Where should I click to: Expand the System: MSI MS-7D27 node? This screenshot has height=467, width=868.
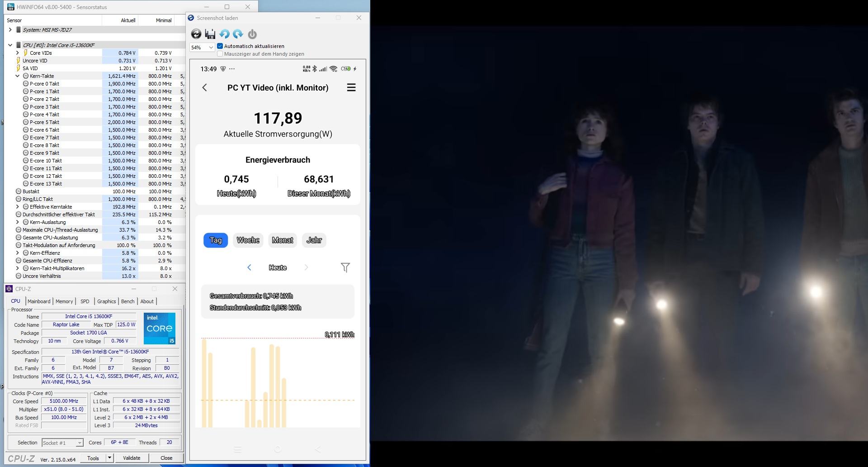[x=10, y=30]
